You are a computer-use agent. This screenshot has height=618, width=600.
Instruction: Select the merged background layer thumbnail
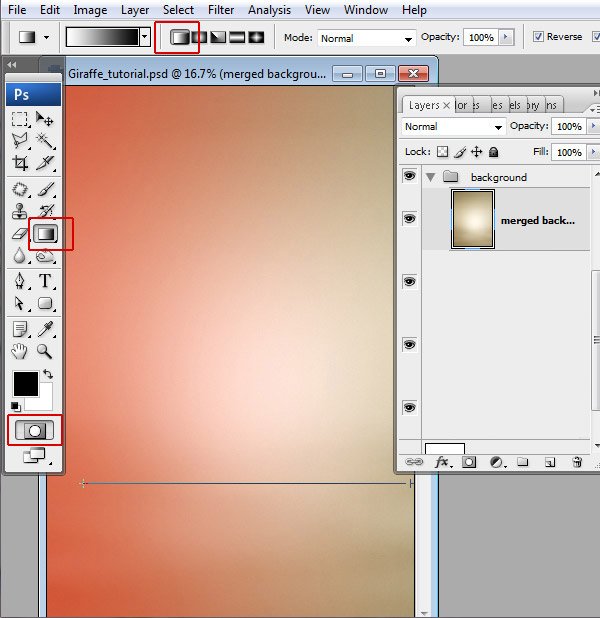pos(471,219)
